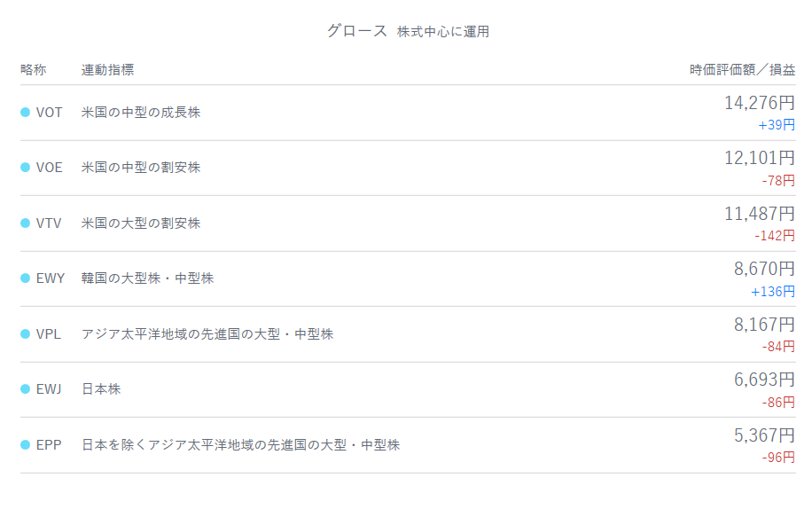Click the blue dot beside VPL
The height and width of the screenshot is (525, 812).
point(26,334)
